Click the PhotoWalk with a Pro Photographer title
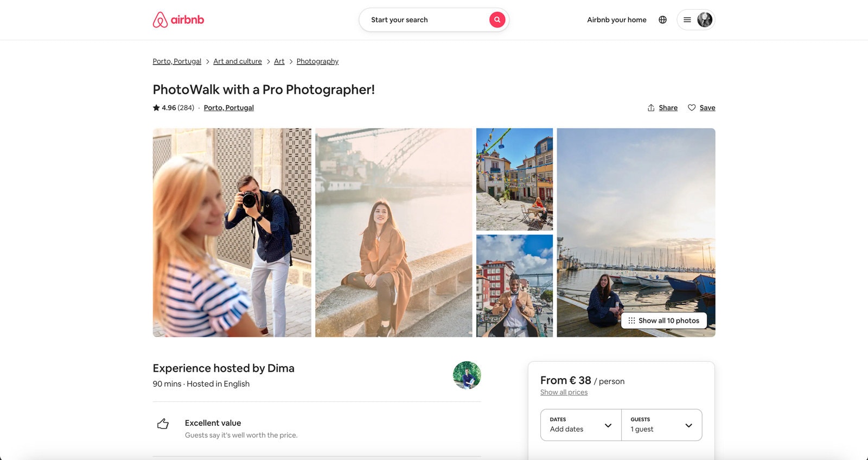The image size is (868, 460). coord(264,90)
